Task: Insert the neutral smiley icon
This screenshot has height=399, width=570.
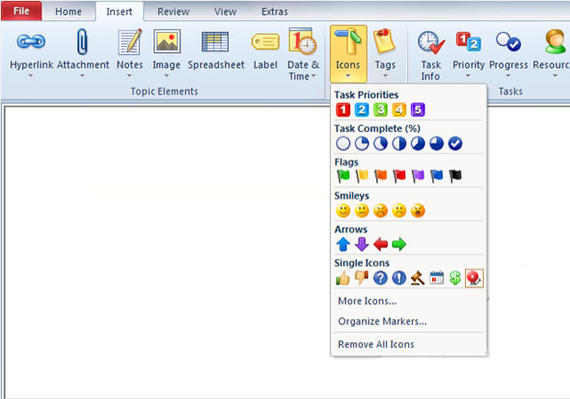Action: coord(362,211)
